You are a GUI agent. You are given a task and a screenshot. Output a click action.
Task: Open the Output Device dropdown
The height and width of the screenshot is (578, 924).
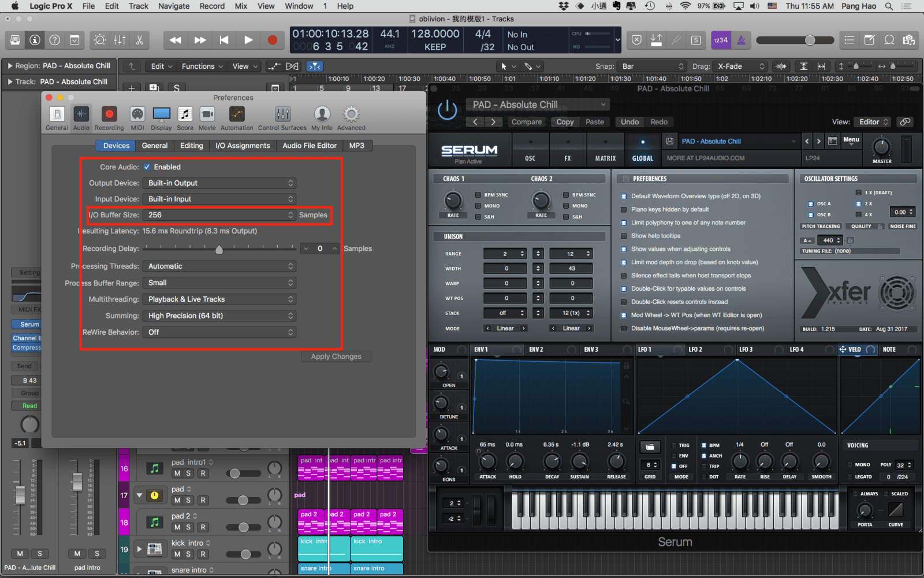pos(219,183)
